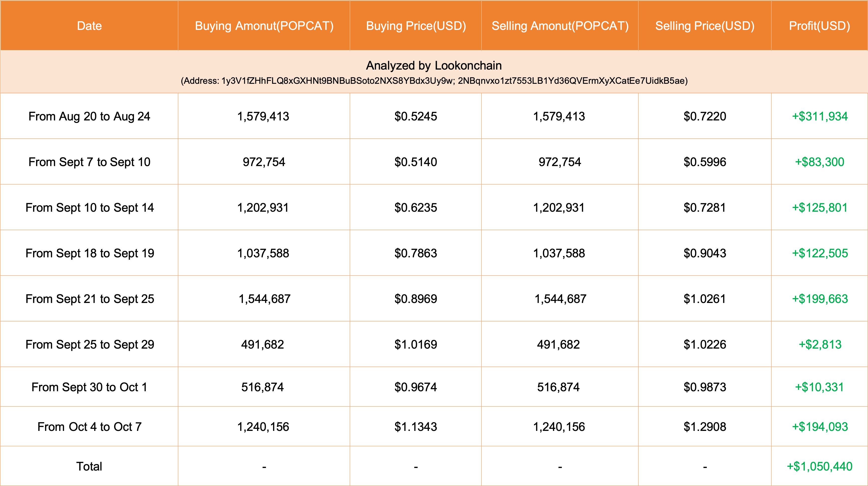The height and width of the screenshot is (486, 868).
Task: Click the Buying Amonut(POPCAT) header
Action: [x=264, y=26]
